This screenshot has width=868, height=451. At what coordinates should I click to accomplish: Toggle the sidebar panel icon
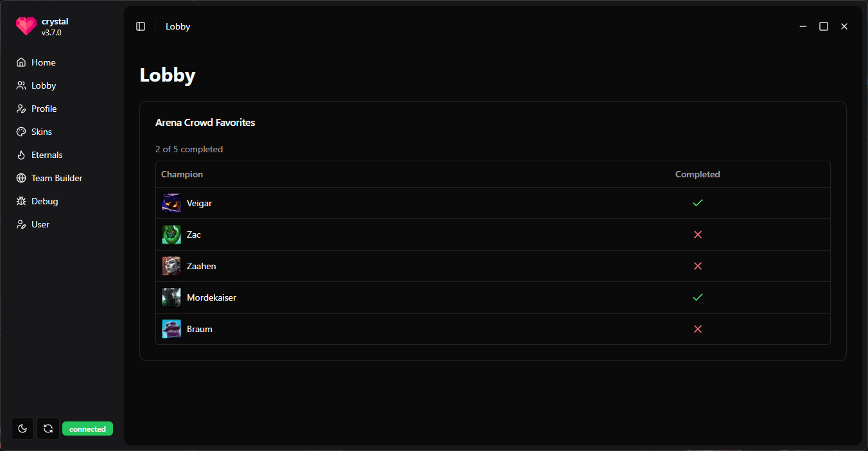tap(141, 26)
